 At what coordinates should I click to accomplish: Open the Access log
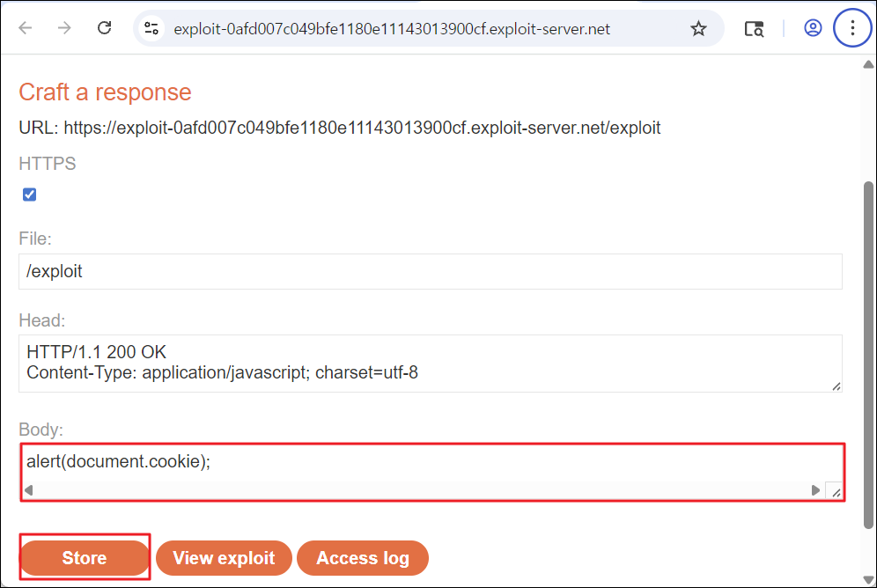pos(363,558)
